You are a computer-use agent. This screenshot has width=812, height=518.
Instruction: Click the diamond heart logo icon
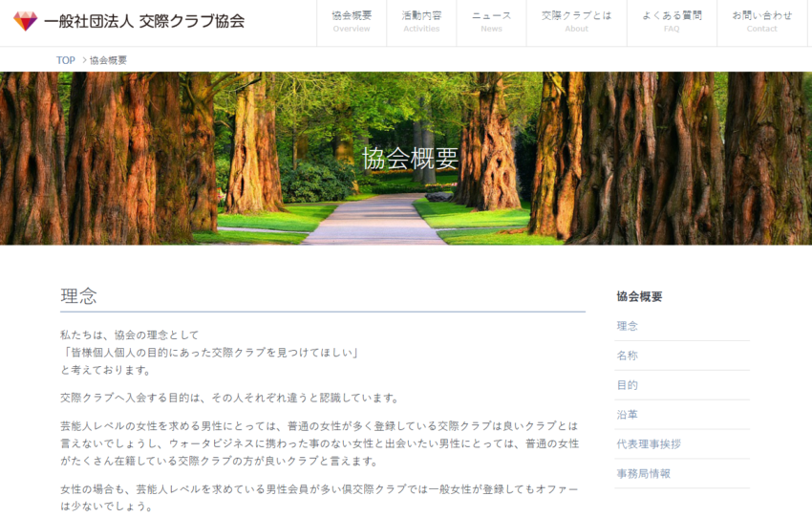click(x=25, y=21)
